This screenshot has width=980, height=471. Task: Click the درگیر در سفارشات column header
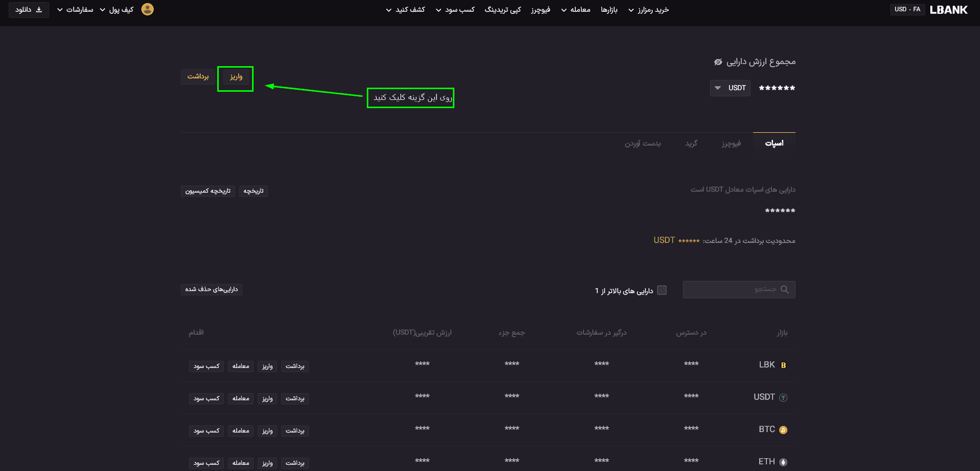pyautogui.click(x=601, y=333)
